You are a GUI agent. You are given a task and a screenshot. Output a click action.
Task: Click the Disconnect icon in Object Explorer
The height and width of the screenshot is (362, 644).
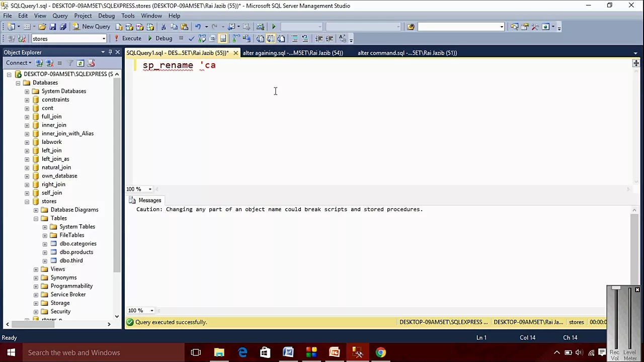(x=49, y=63)
